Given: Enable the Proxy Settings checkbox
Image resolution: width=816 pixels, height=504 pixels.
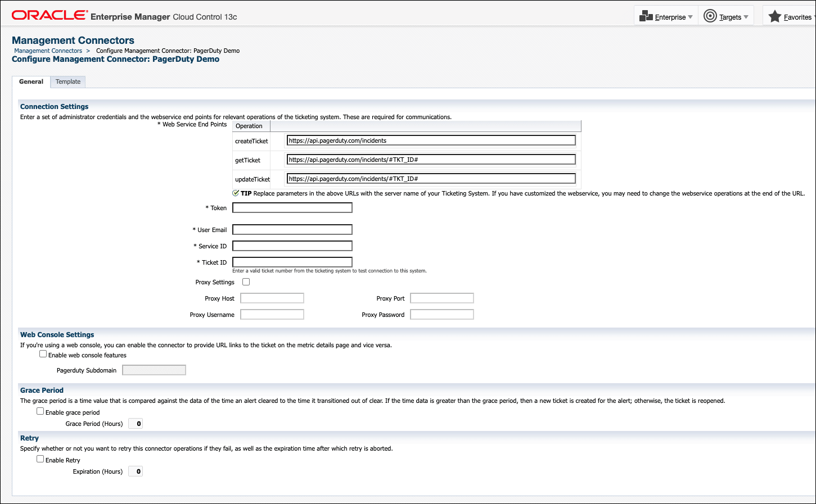Looking at the screenshot, I should point(246,281).
